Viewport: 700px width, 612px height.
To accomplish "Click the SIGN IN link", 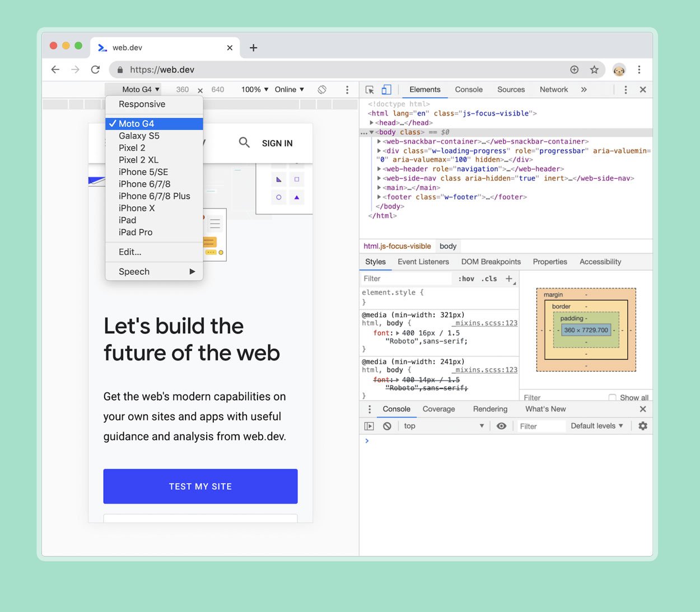I will 277,143.
